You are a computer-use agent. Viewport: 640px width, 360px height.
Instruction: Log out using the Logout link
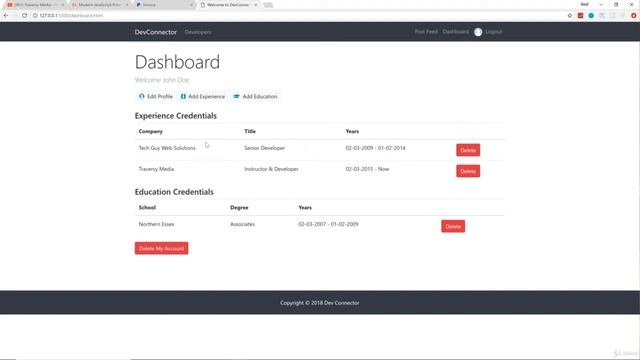(x=493, y=31)
